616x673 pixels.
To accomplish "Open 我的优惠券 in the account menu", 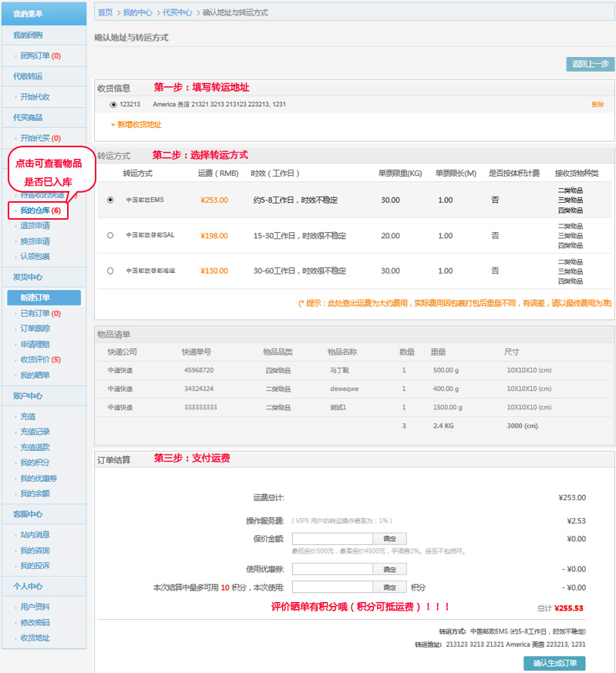I will pos(39,478).
